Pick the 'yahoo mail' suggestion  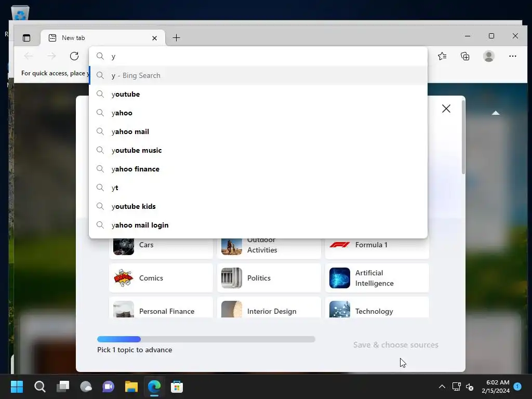click(x=258, y=131)
